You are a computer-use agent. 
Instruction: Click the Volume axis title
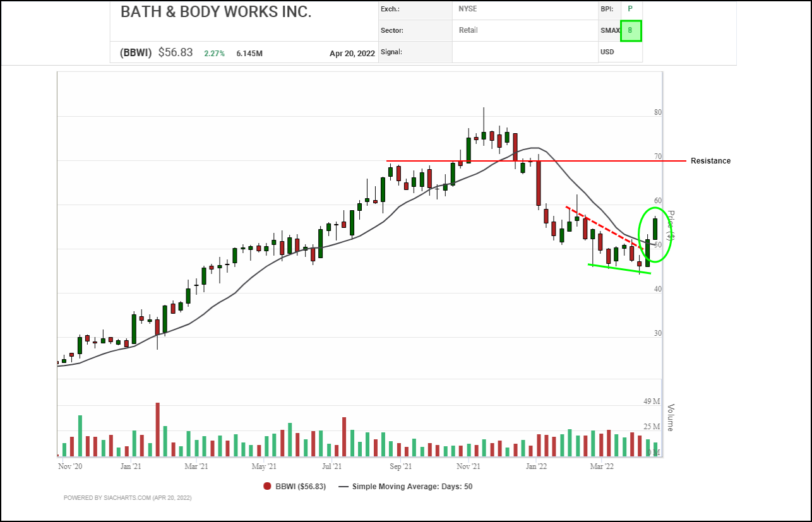tap(671, 418)
